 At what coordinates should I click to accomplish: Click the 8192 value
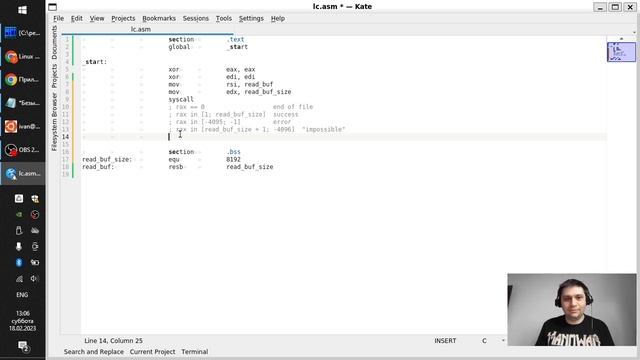(x=233, y=159)
